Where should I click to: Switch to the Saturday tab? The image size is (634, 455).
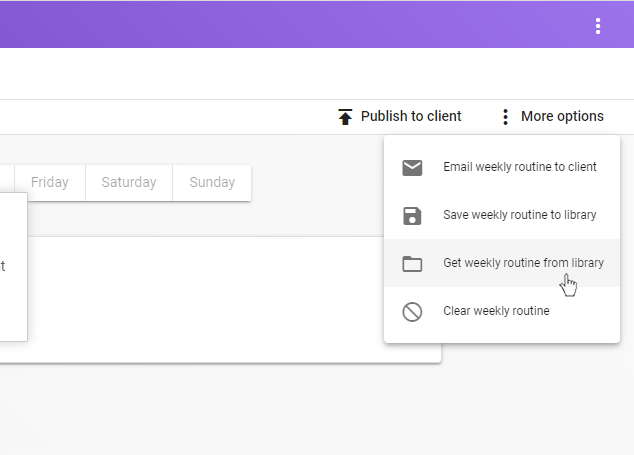[129, 182]
